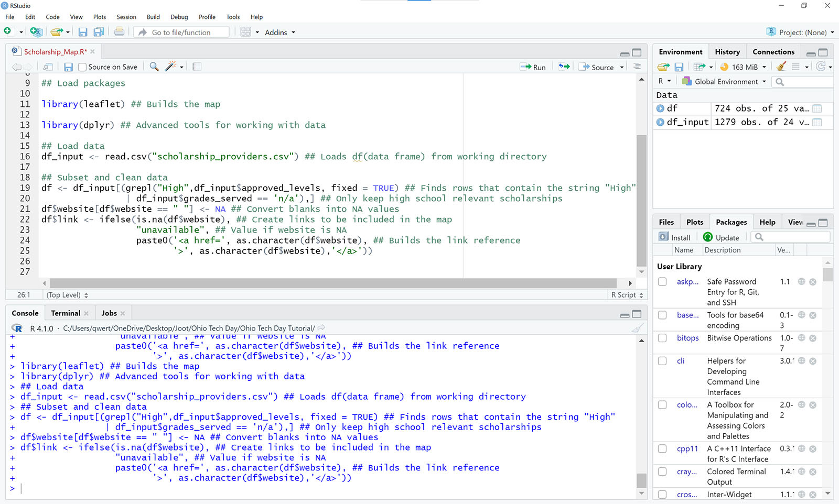Screen dimensions: 839x504
Task: Open the 163 MiB memory usage dropdown
Action: 743,67
